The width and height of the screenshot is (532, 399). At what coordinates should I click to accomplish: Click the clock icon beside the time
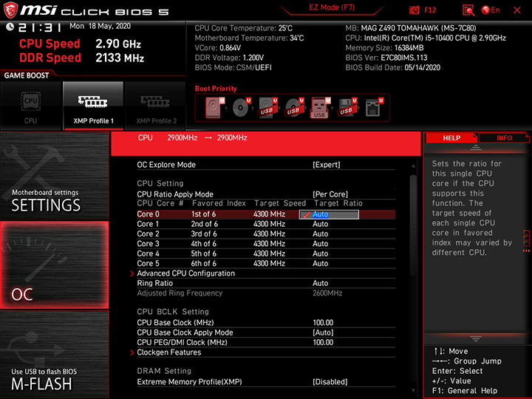pos(10,27)
